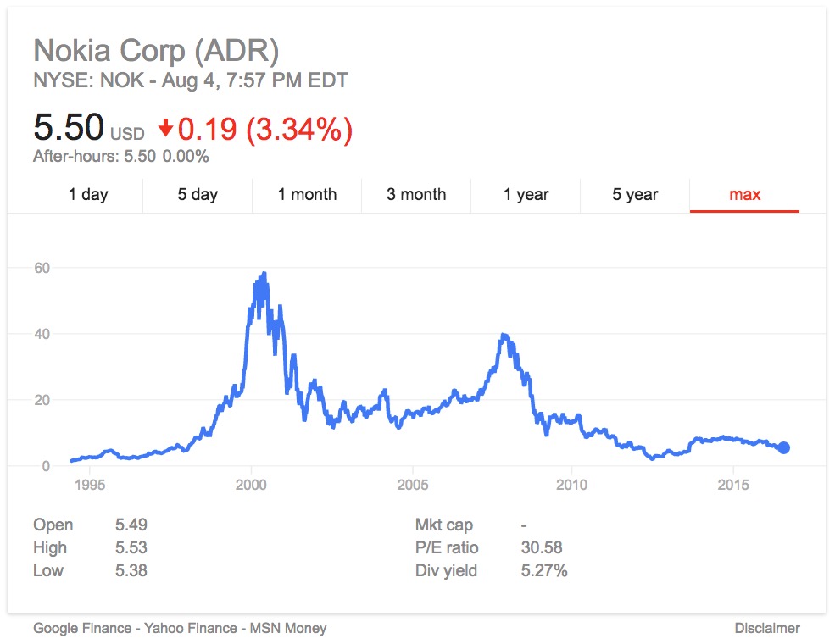Open the Disclaimer link
Screen dimensions: 835x644
tap(767, 628)
